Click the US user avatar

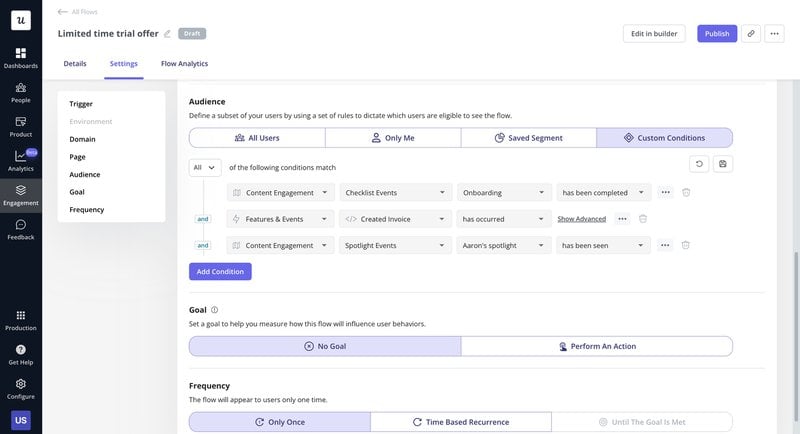pyautogui.click(x=21, y=420)
